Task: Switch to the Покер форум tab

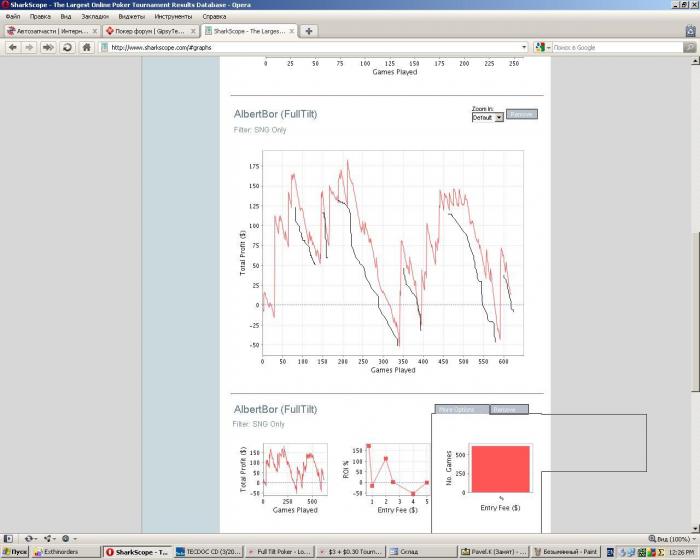Action: [150, 31]
